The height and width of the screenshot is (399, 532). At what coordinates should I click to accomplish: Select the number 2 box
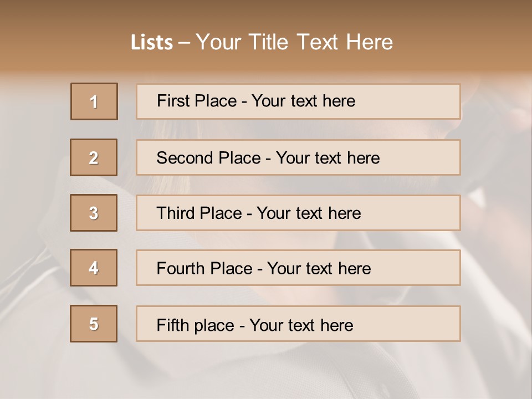click(94, 157)
